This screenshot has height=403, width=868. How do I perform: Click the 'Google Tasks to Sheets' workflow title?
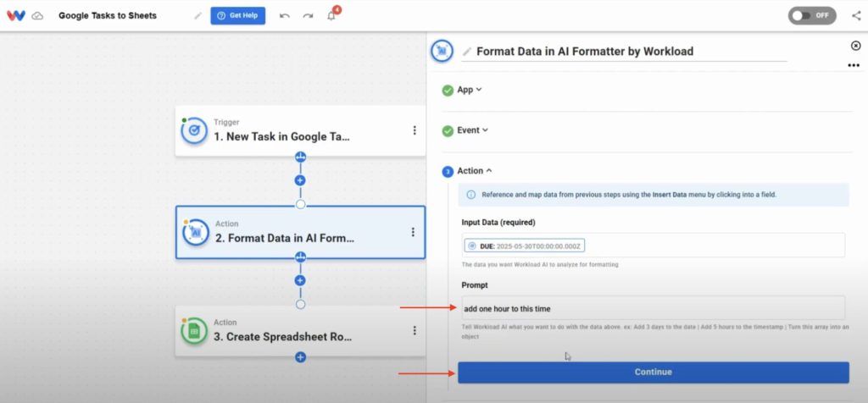(x=108, y=15)
